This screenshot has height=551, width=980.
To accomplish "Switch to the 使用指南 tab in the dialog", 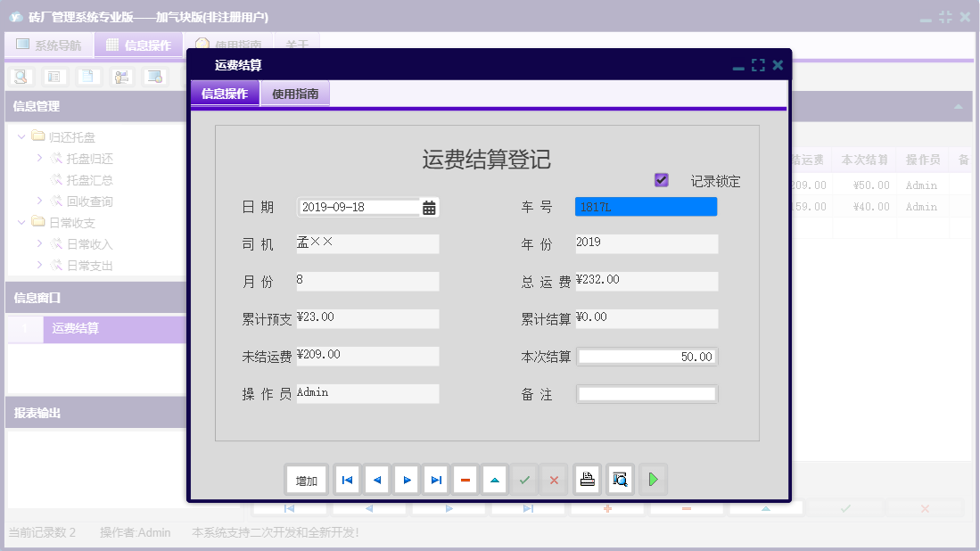I will (x=295, y=92).
